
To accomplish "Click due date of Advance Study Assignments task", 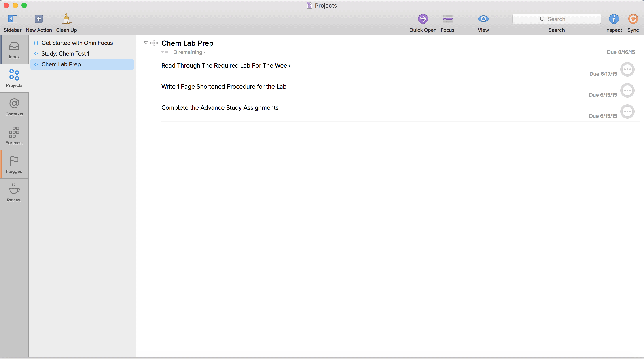I will coord(603,116).
